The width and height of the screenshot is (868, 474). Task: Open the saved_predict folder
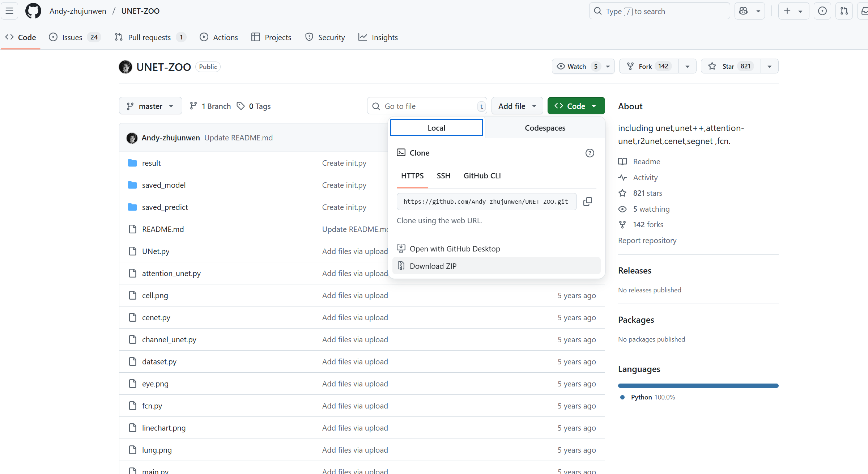tap(165, 207)
